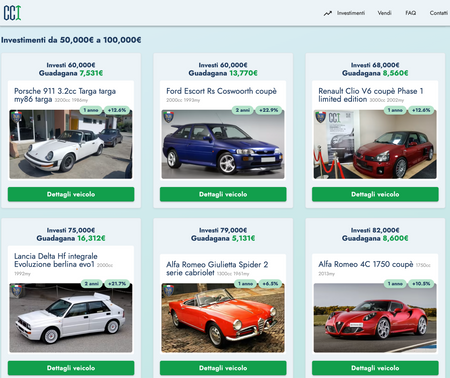450x378 pixels.
Task: Click the Guadagana 13,770€ text
Action: point(223,73)
